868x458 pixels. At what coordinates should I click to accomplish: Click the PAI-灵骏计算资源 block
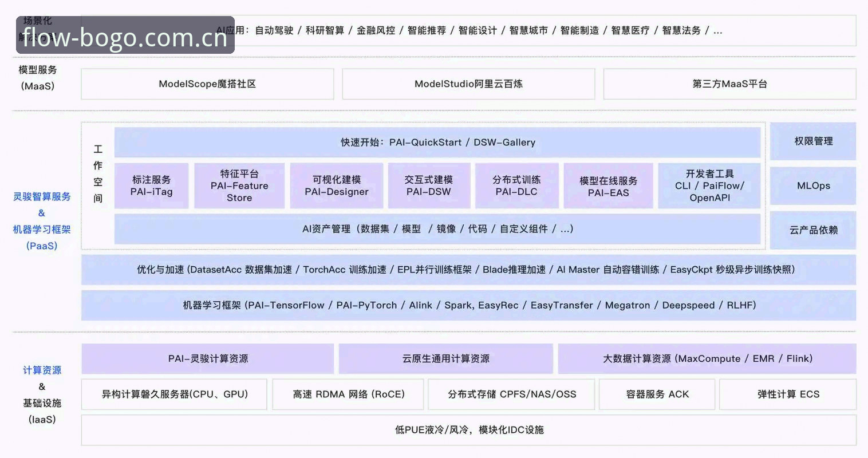(208, 358)
